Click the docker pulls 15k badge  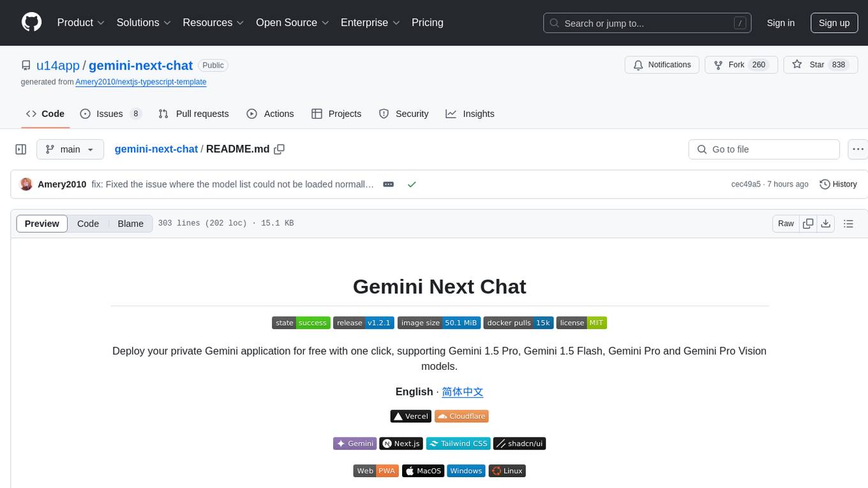coord(518,323)
